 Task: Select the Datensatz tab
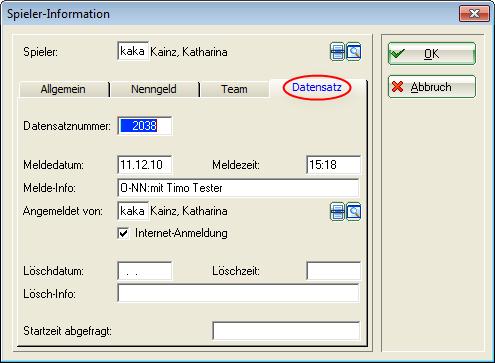tap(317, 88)
